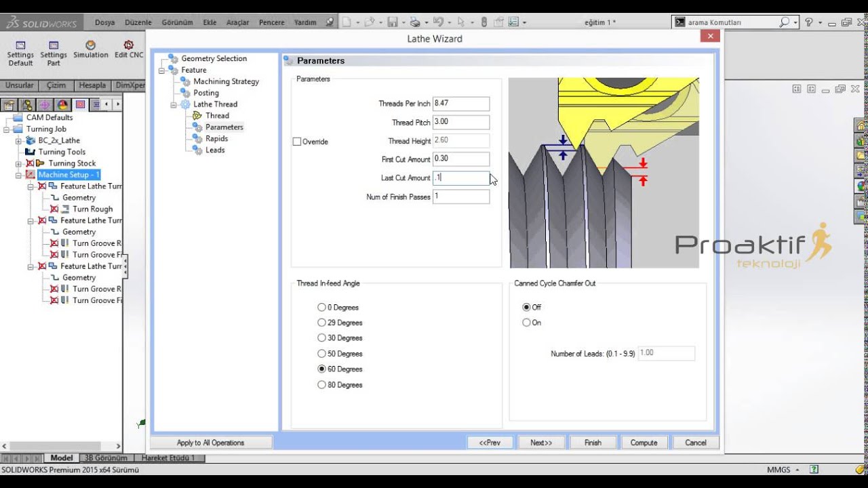
Task: Open the New document dropdown arrow
Action: pyautogui.click(x=357, y=22)
